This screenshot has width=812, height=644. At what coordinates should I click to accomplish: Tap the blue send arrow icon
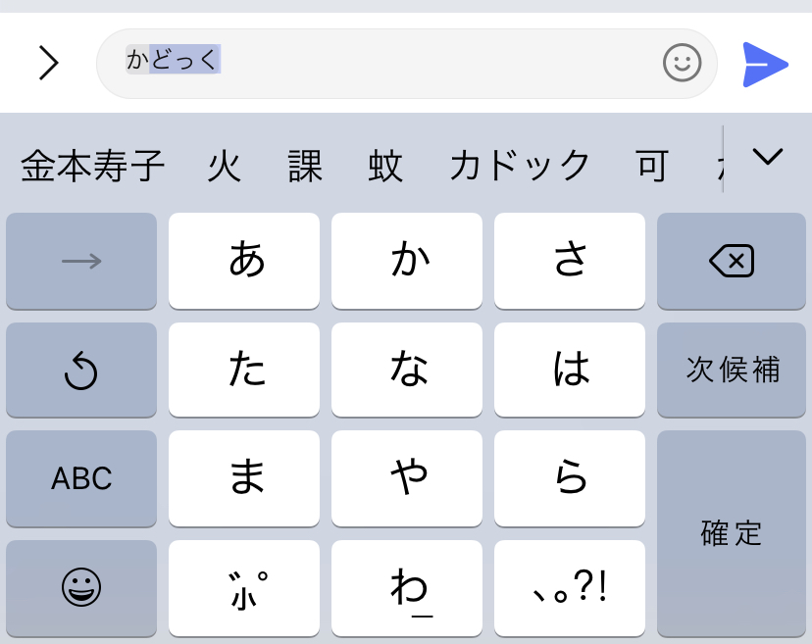click(x=765, y=65)
